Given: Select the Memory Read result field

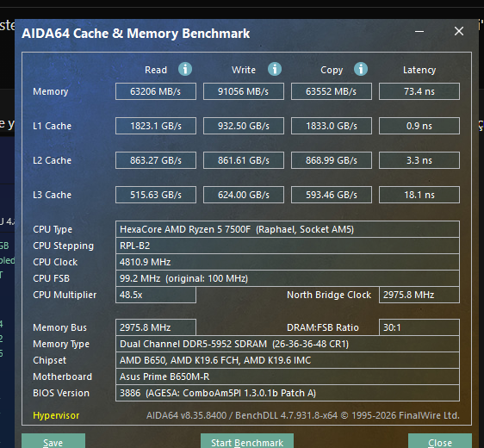Looking at the screenshot, I should click(156, 91).
